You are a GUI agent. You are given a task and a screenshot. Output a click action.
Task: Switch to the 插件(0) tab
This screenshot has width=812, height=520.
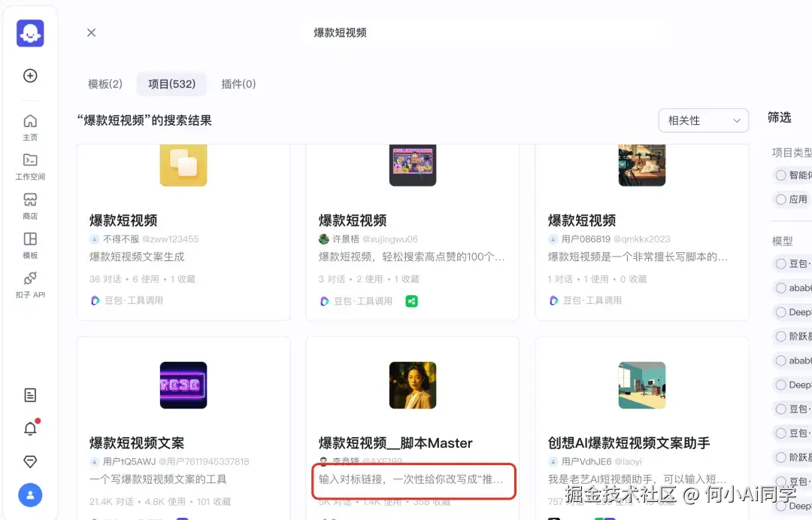tap(238, 84)
